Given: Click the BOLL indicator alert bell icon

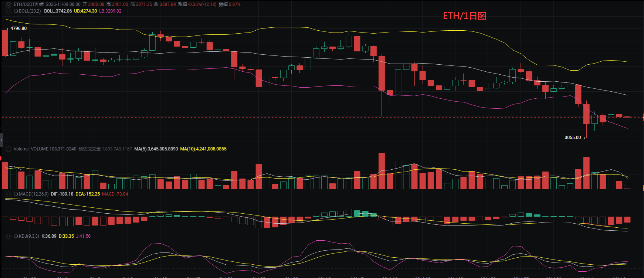Looking at the screenshot, I should pyautogui.click(x=16, y=11).
